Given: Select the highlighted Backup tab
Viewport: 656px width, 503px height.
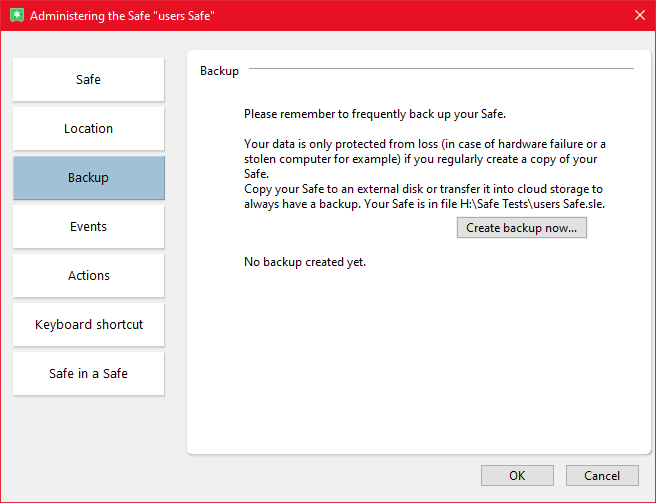Looking at the screenshot, I should (89, 178).
